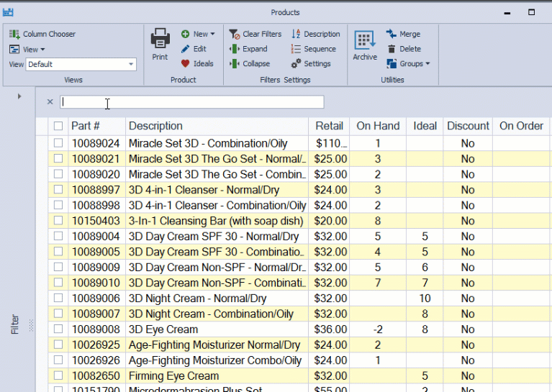Click the On Hand value 8

click(x=378, y=221)
